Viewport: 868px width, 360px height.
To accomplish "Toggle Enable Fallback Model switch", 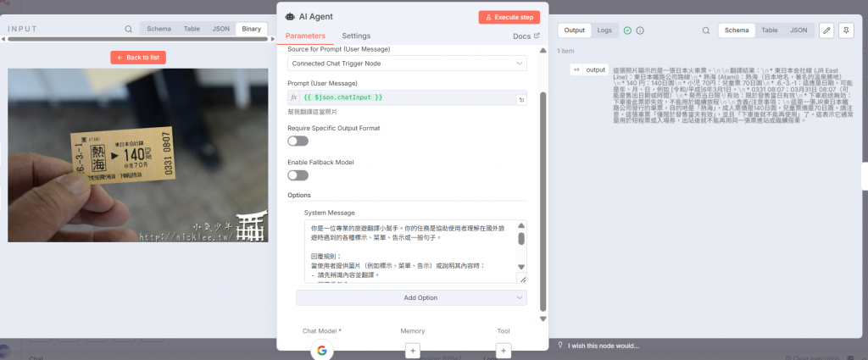I will [x=298, y=175].
